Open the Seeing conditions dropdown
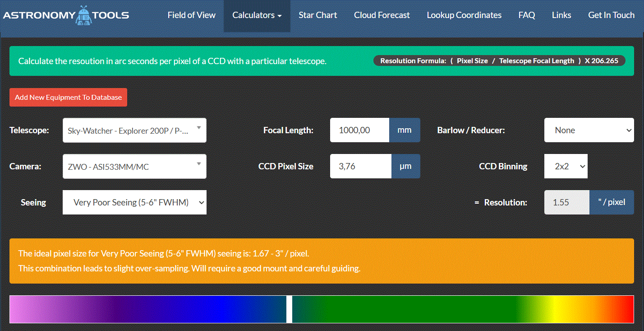Screen dimensions: 644x331 click(134, 202)
